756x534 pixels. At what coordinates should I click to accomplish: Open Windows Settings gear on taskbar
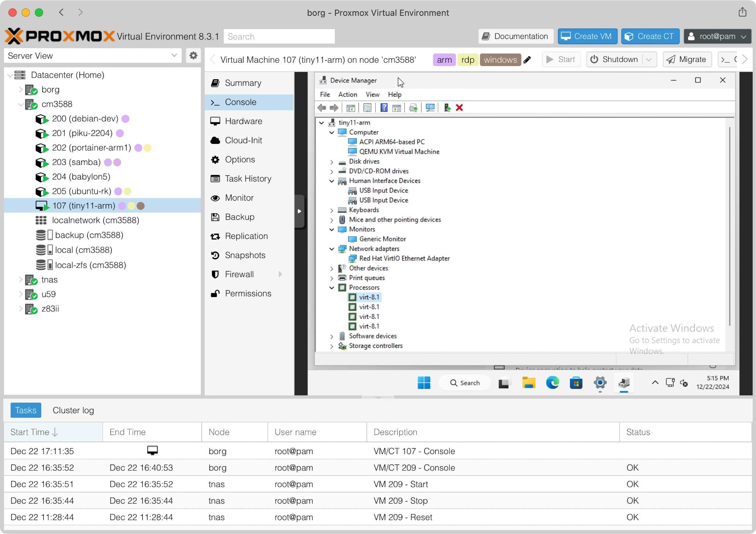[600, 383]
